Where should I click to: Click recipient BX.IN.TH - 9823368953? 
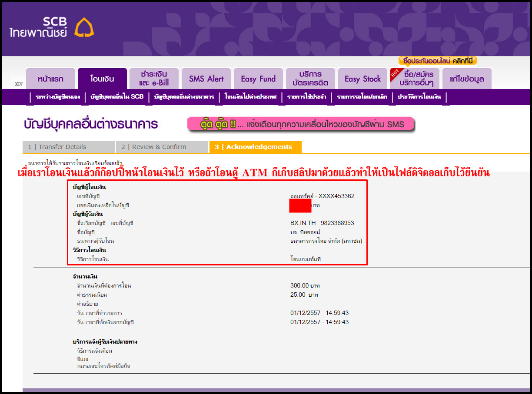pyautogui.click(x=322, y=223)
